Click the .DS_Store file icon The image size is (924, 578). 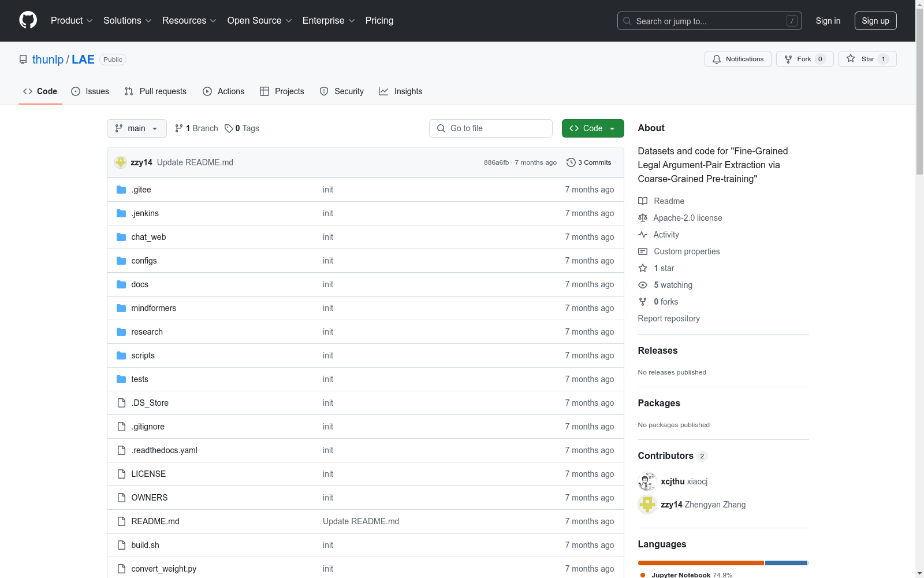pos(121,403)
